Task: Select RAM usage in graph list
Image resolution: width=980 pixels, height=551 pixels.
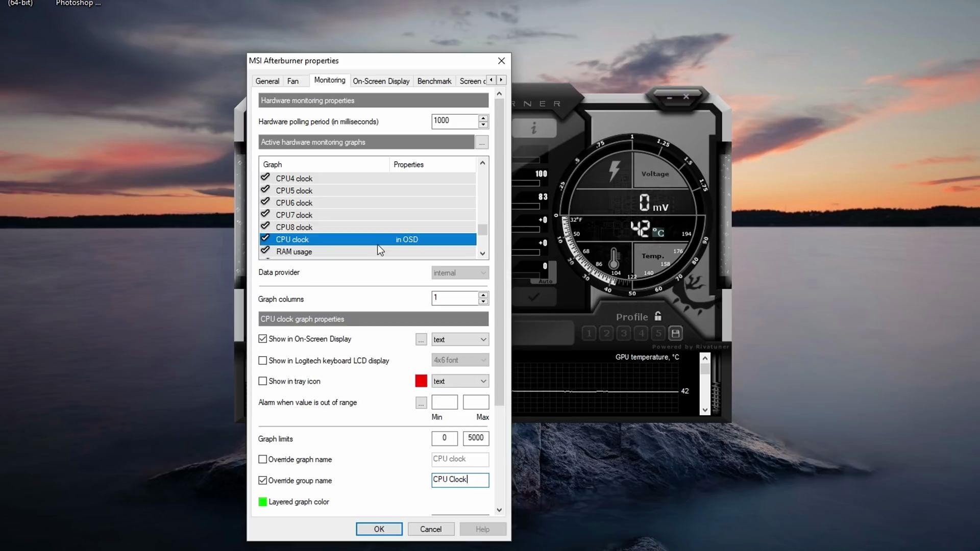Action: coord(294,252)
